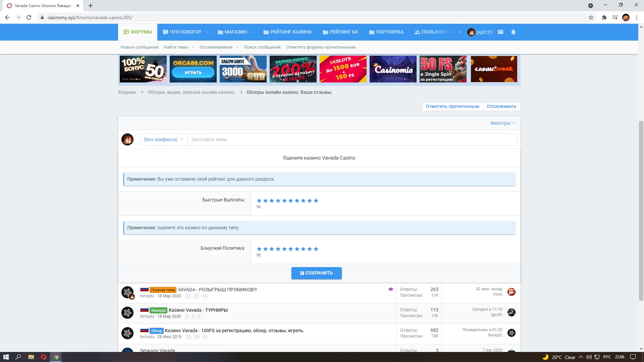Open Windows Start menu
The height and width of the screenshot is (362, 644).
pyautogui.click(x=6, y=357)
